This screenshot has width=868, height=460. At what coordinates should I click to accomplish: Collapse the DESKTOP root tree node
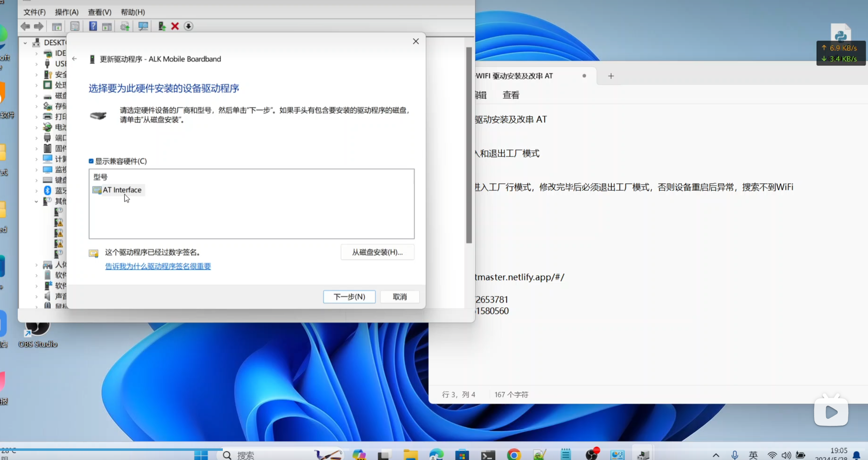[x=25, y=43]
